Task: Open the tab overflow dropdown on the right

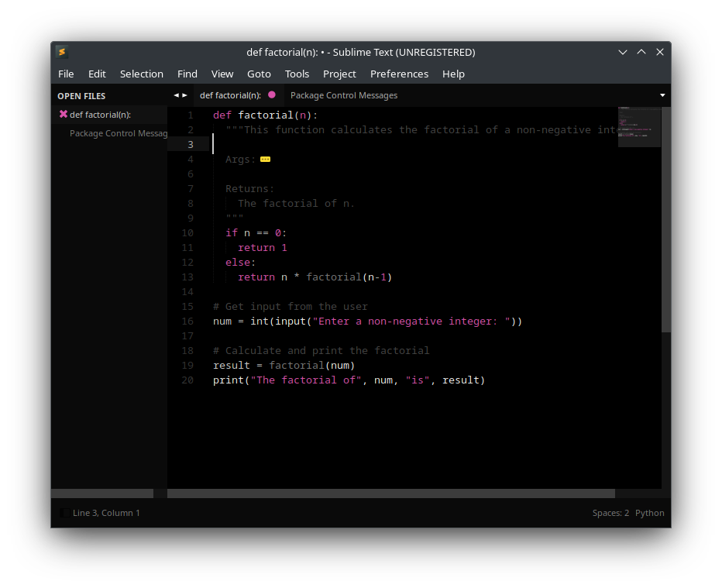Action: pos(662,95)
